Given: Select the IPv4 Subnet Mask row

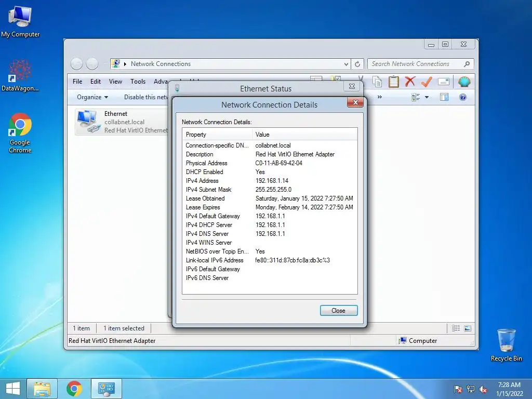Looking at the screenshot, I should click(x=270, y=190).
